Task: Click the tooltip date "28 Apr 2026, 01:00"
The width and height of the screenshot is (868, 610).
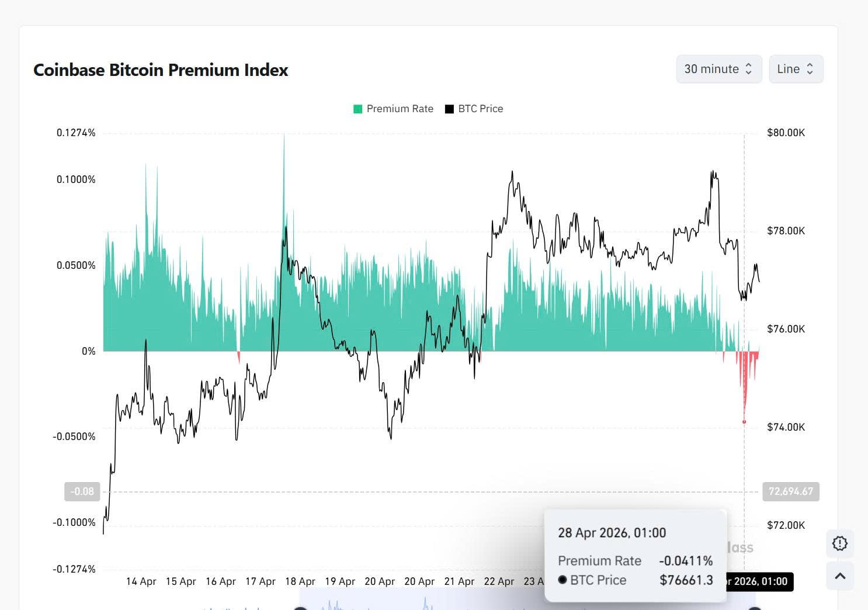Action: click(x=612, y=533)
